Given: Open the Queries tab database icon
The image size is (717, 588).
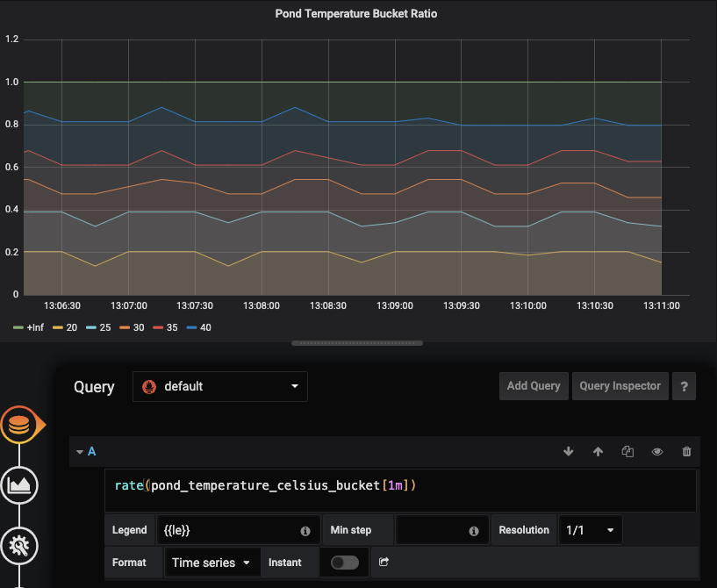Looking at the screenshot, I should [x=19, y=425].
